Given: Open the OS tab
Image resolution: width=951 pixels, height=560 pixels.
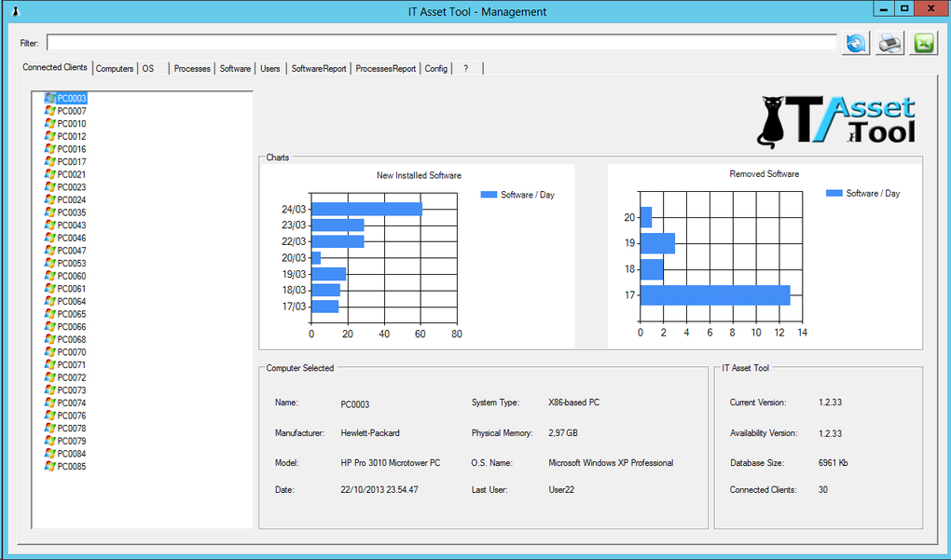Looking at the screenshot, I should click(153, 68).
